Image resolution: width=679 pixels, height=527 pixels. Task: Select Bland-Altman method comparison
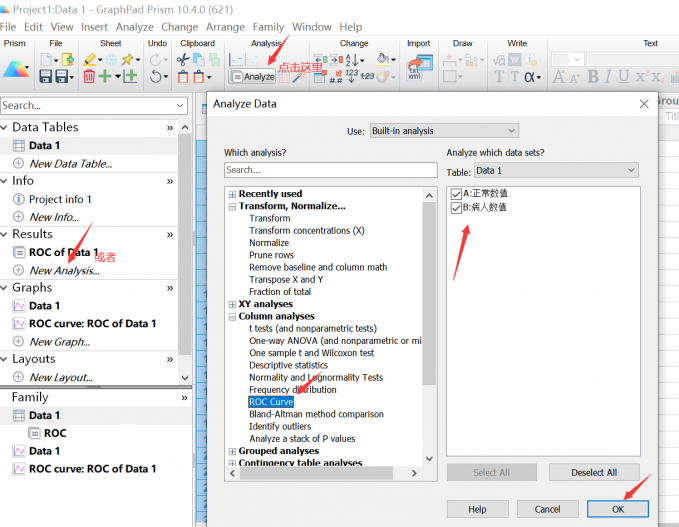point(316,414)
